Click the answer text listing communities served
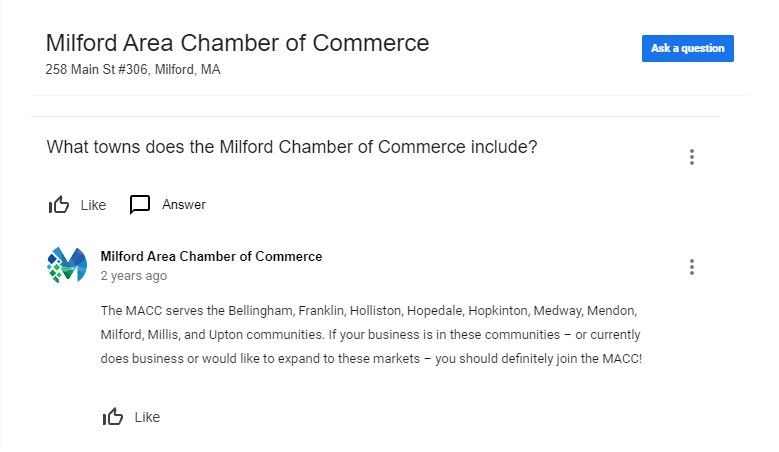The image size is (779, 452). pyautogui.click(x=371, y=334)
